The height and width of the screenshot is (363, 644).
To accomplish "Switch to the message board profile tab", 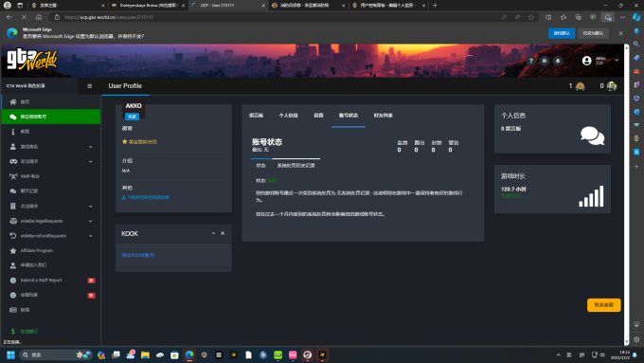I will tap(257, 116).
